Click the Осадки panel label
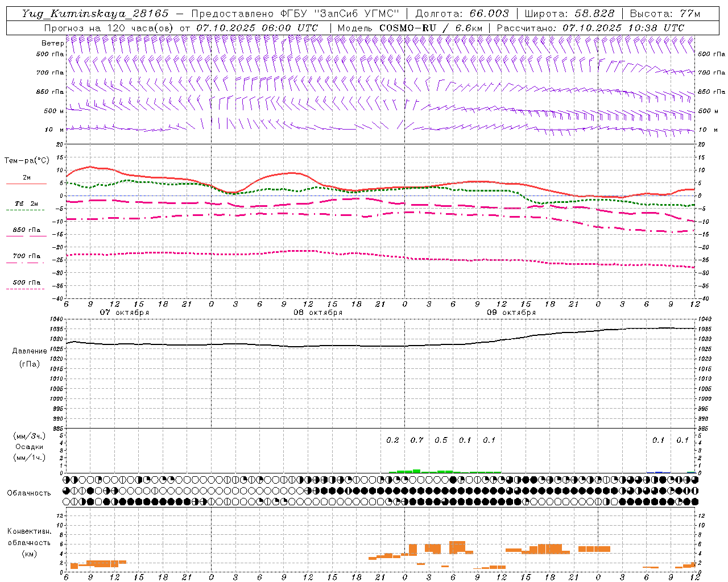 [30, 447]
